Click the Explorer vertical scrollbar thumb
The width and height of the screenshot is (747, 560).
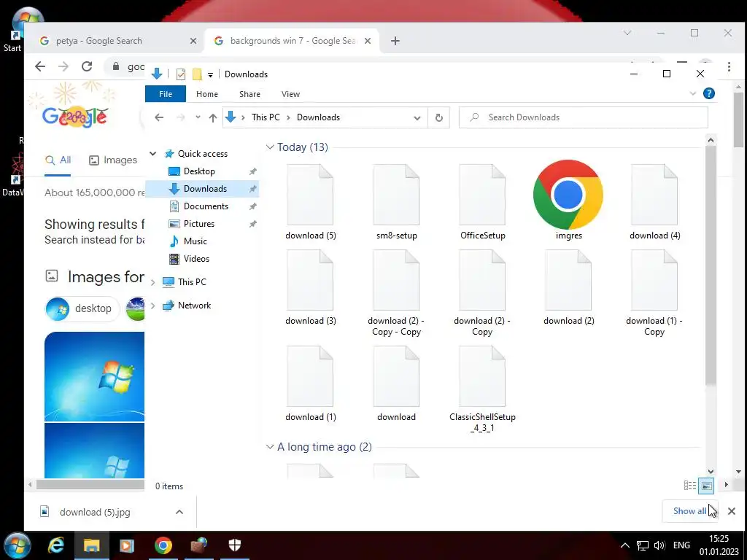[711, 265]
